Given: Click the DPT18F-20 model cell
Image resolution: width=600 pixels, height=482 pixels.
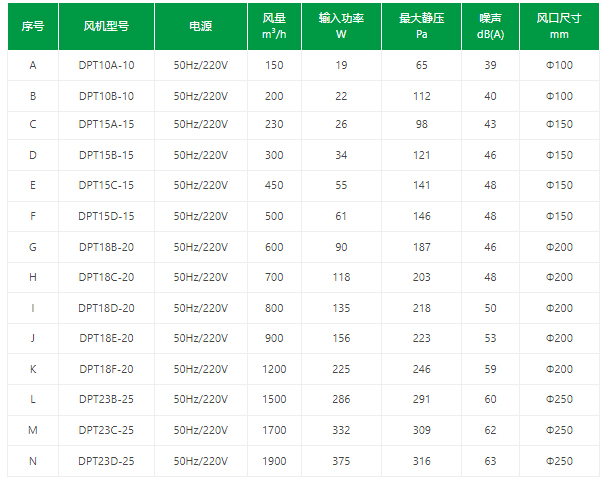Looking at the screenshot, I should click(106, 369).
